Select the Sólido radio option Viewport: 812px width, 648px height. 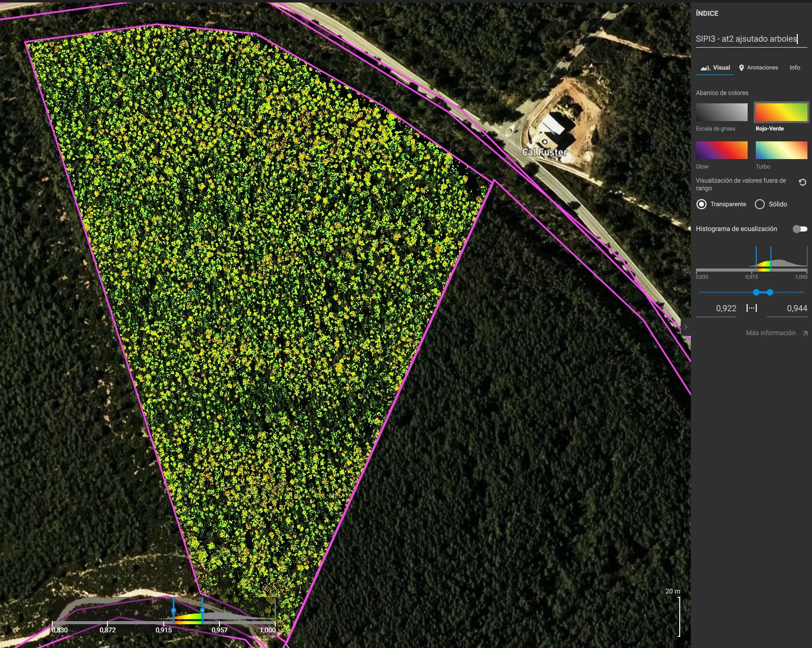coord(760,204)
